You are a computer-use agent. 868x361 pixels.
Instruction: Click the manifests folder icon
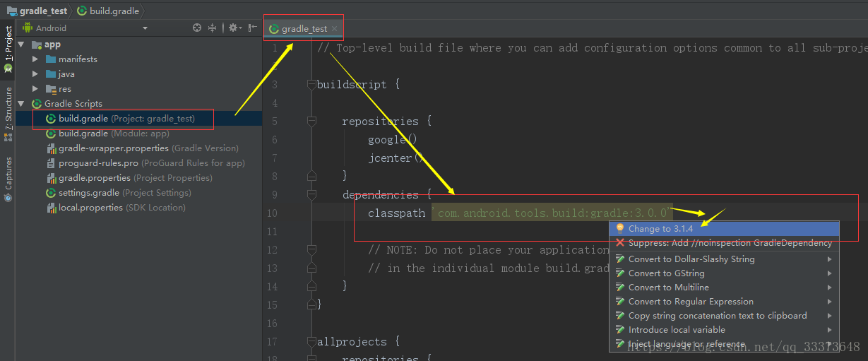point(50,59)
